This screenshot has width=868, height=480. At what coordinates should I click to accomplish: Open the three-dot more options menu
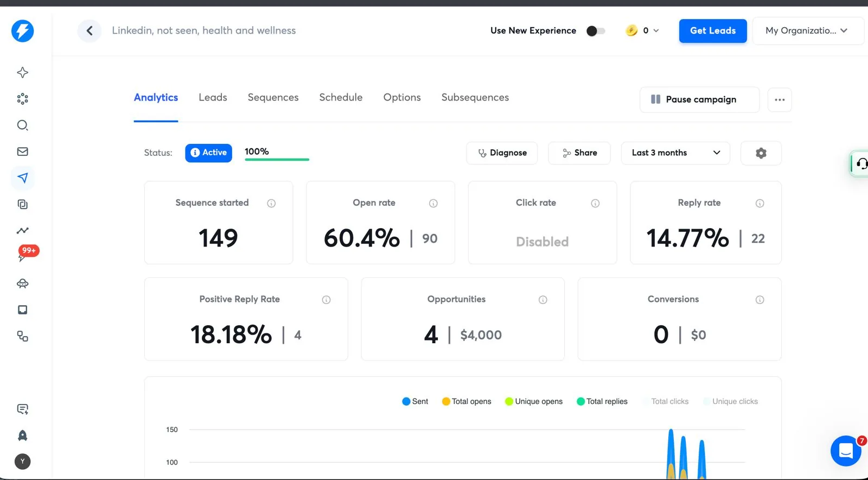tap(780, 100)
